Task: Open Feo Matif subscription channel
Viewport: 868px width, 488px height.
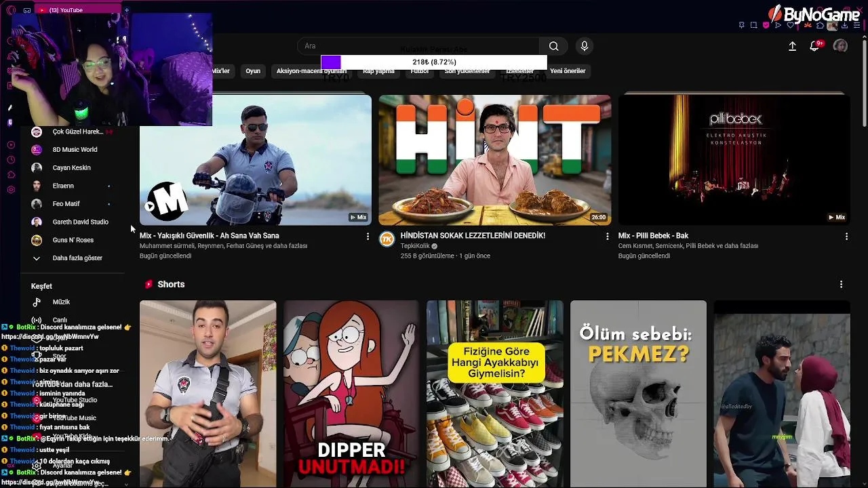Action: pyautogui.click(x=66, y=204)
